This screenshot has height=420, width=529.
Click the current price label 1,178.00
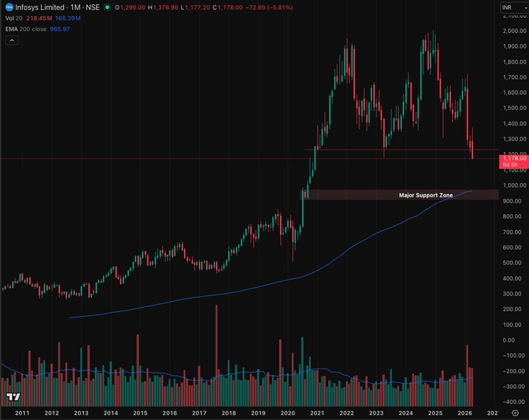pos(514,158)
